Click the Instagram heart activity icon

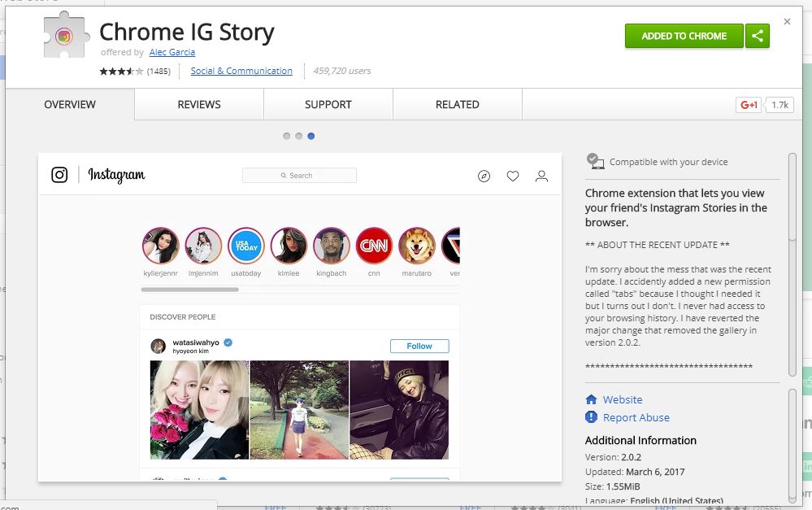click(x=513, y=177)
